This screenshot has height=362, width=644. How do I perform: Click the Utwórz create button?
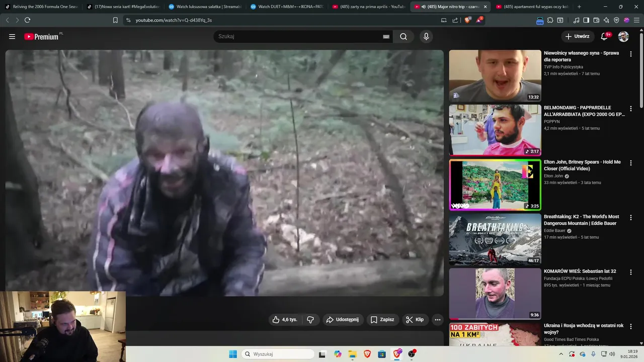coord(577,37)
